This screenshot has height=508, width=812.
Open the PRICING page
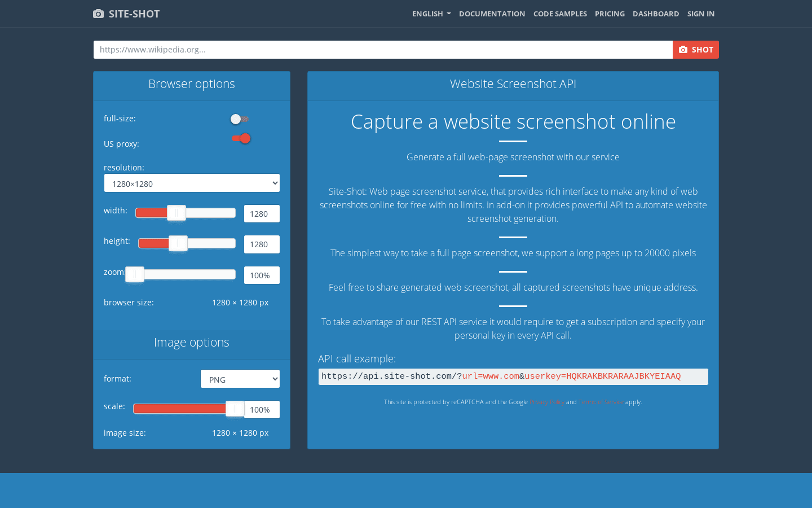click(610, 14)
